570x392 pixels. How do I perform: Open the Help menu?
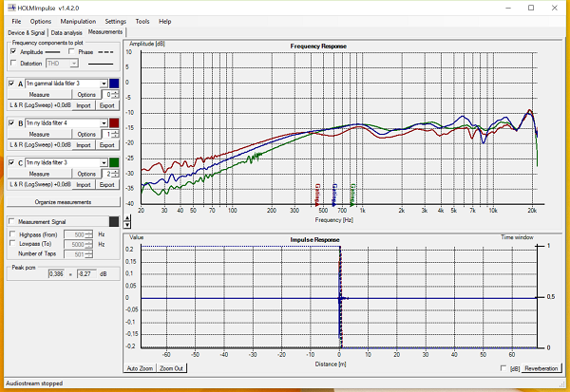click(x=165, y=22)
